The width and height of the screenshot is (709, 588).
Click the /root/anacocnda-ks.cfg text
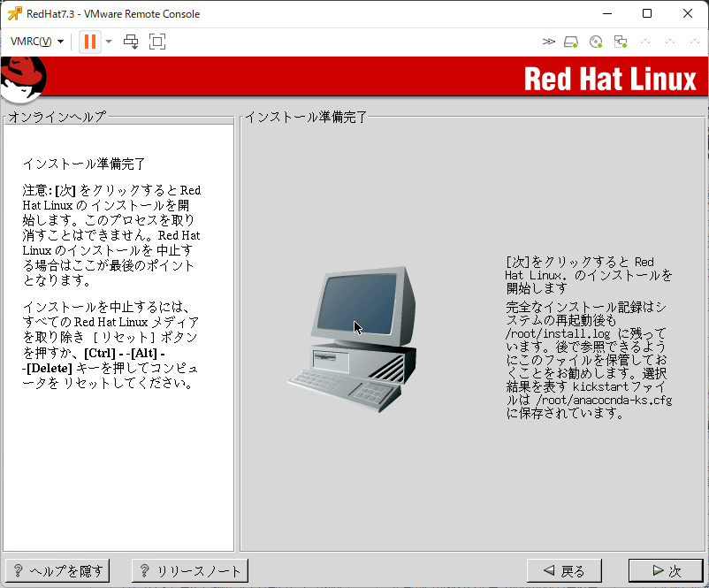click(604, 401)
